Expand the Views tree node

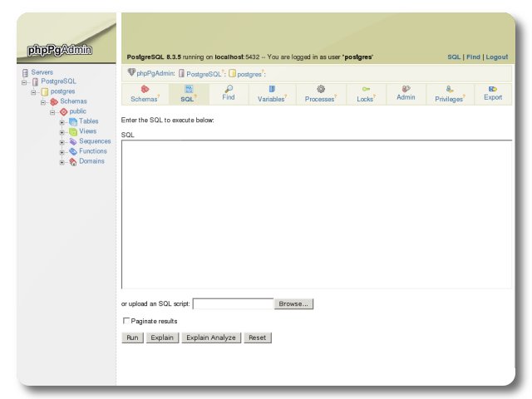(62, 132)
